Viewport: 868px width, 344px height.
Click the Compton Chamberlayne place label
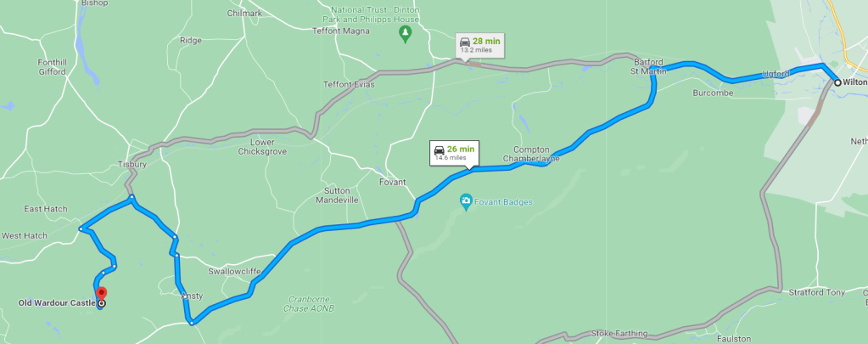tap(531, 154)
